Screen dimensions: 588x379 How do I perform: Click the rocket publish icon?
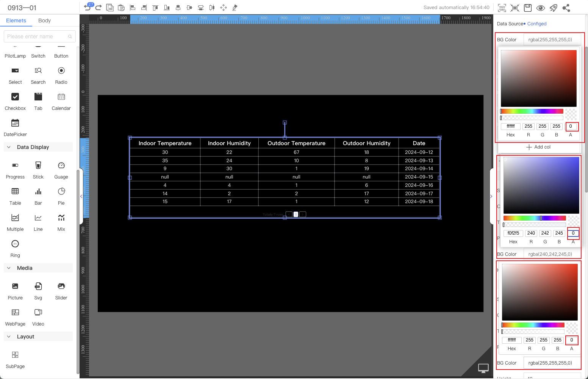[554, 8]
